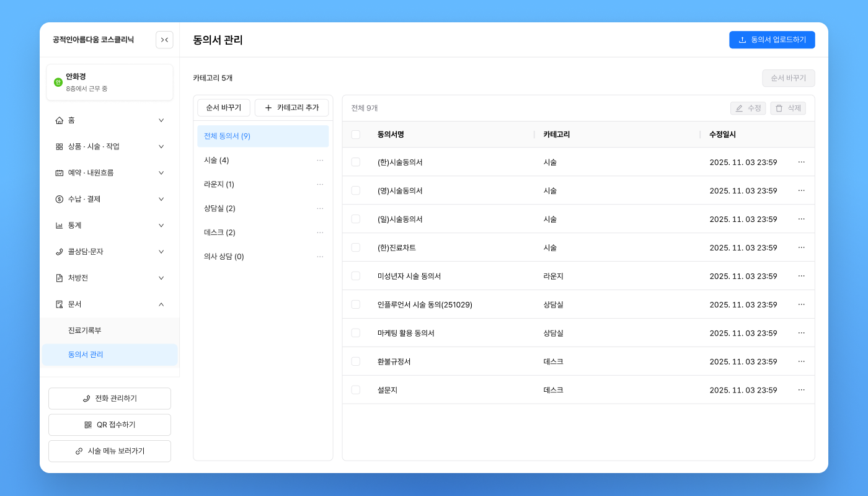
Task: Open more options for (한)진료차트 row
Action: click(x=801, y=247)
